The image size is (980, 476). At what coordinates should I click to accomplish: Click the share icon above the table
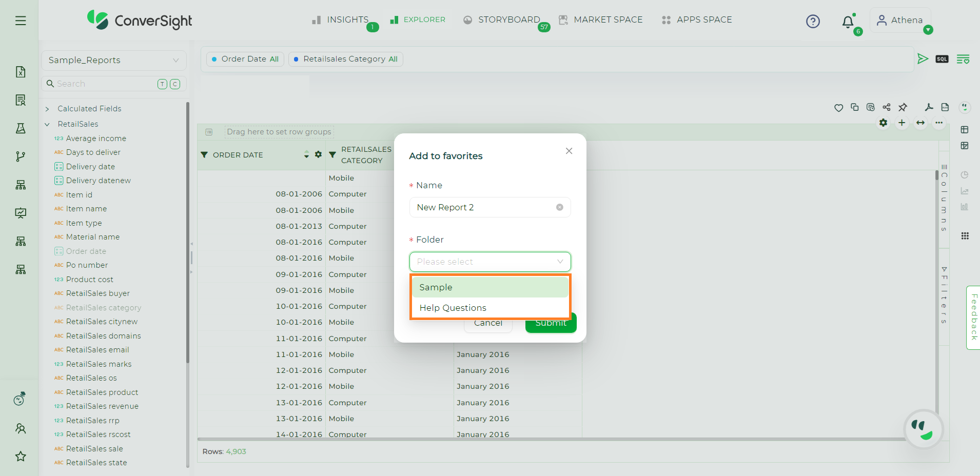(887, 107)
